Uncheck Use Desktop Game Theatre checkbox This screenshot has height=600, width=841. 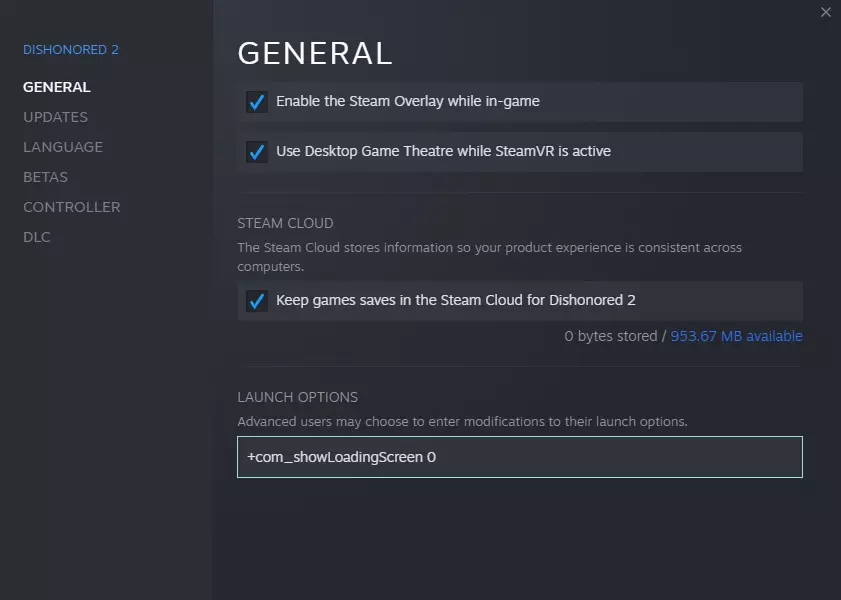tap(257, 152)
